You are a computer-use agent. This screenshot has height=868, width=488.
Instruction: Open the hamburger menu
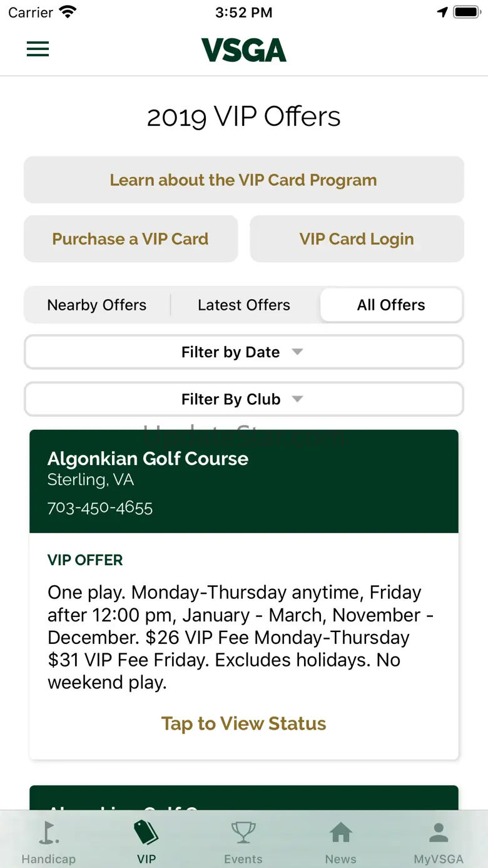38,49
